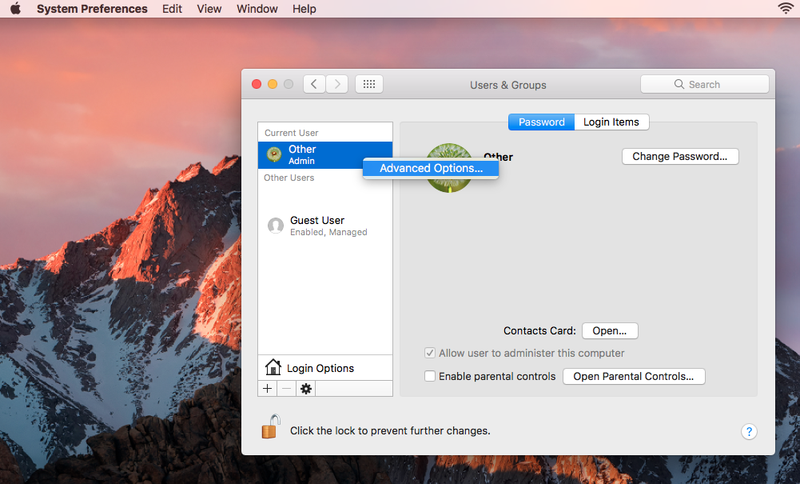Click the Search field
The image size is (800, 484).
point(705,84)
